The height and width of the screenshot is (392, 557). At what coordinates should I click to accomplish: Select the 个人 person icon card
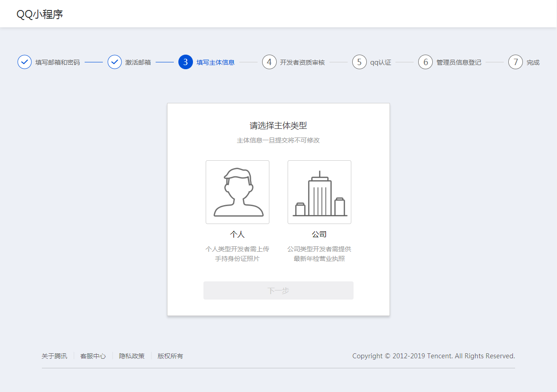click(238, 192)
